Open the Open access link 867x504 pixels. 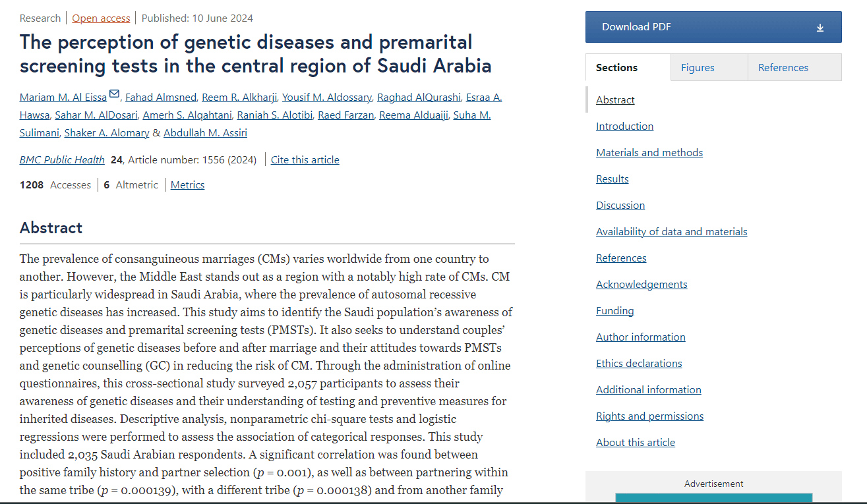102,18
